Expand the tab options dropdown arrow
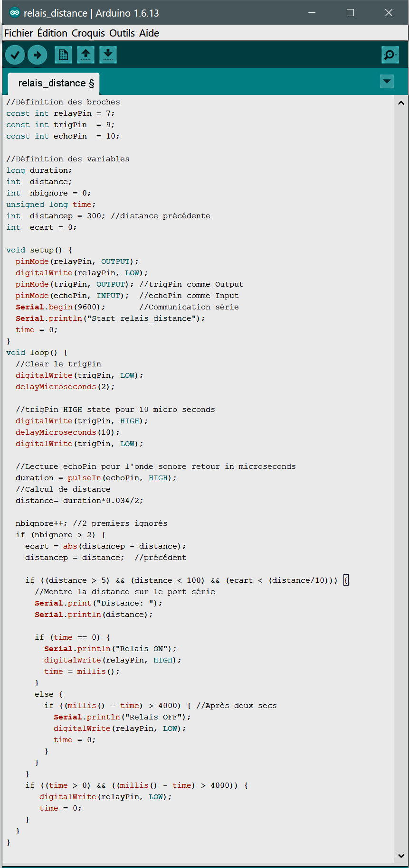 pos(387,82)
